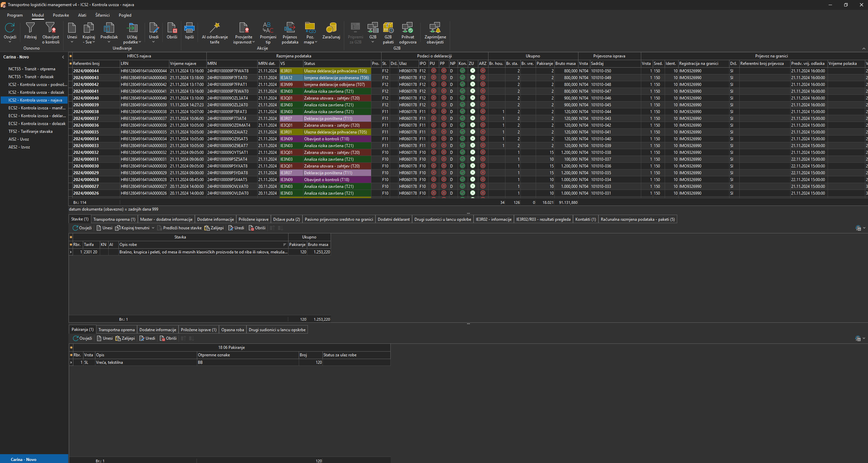
Task: Click Carina - Novo bottom panel button
Action: coord(34,459)
